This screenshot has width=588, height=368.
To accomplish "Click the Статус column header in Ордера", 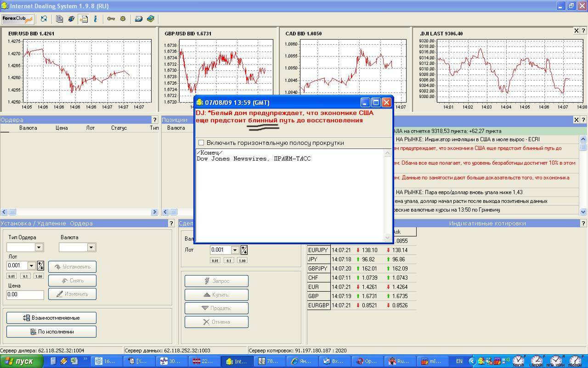I will (x=119, y=128).
